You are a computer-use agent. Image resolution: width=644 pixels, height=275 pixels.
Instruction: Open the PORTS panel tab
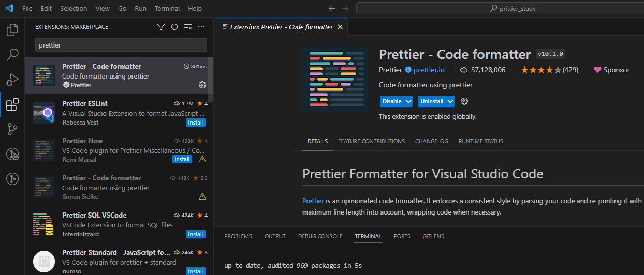point(402,236)
